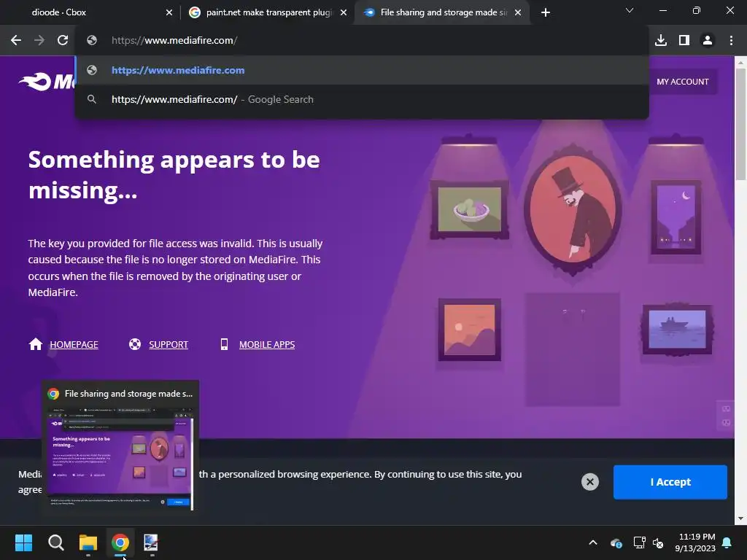Image resolution: width=747 pixels, height=560 pixels.
Task: Open the SUPPORT link
Action: (169, 344)
